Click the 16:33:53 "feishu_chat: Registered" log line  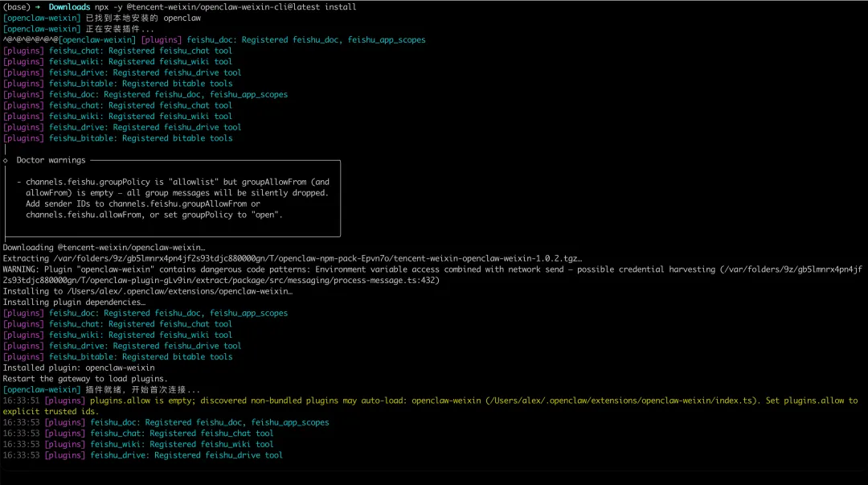point(138,434)
